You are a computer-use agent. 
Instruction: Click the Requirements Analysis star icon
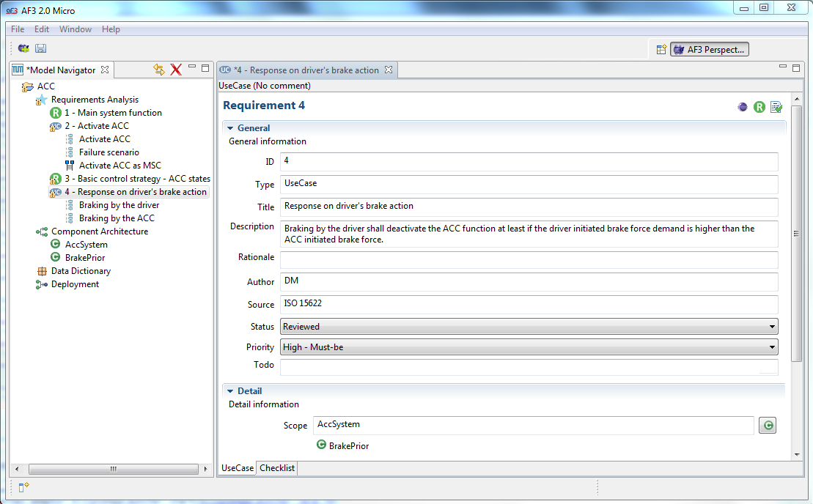[x=41, y=100]
